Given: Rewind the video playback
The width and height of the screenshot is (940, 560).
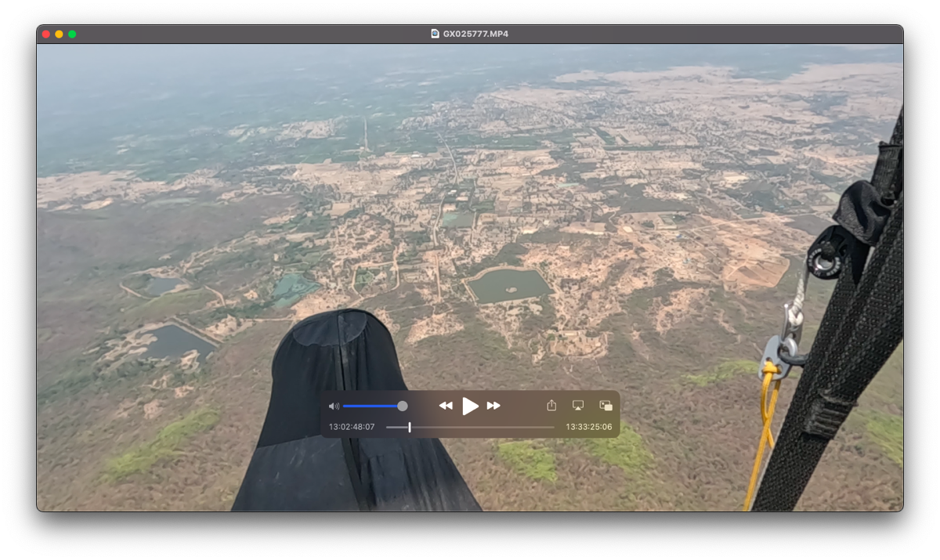Looking at the screenshot, I should pos(446,406).
